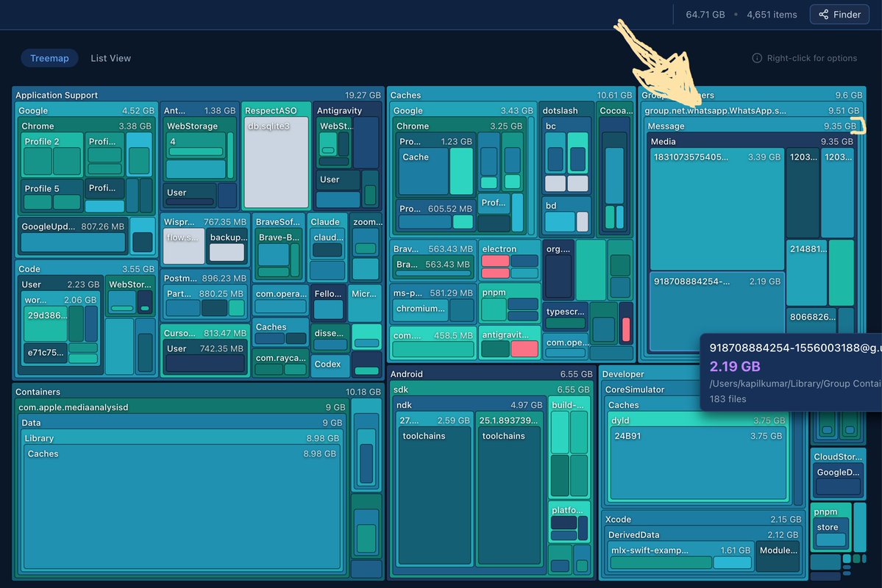
Task: Select the 918708884254-... 2.19 GB tile
Action: point(716,312)
